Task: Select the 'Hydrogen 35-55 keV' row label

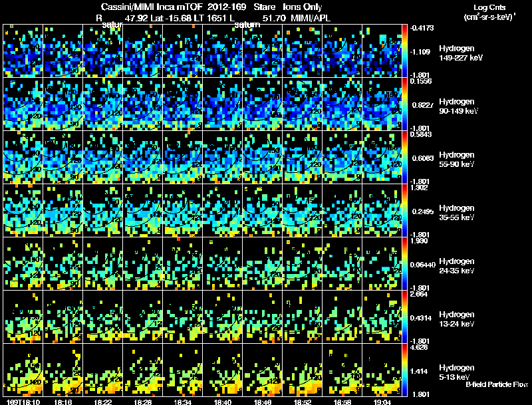Action: coord(457,213)
